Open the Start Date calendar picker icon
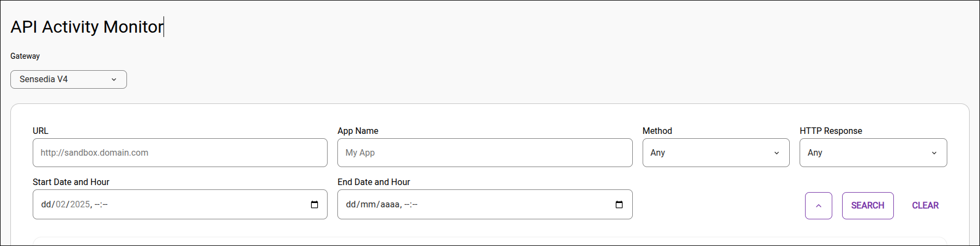 (314, 205)
